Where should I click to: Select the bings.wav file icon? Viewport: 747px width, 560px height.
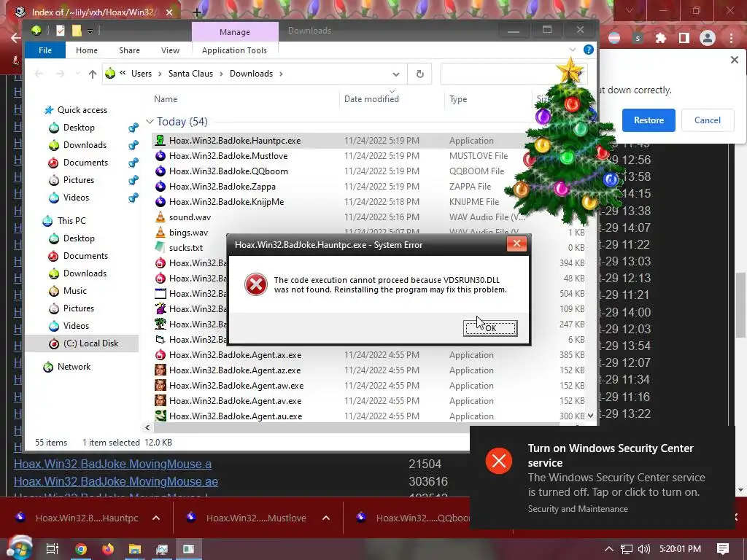click(x=160, y=232)
